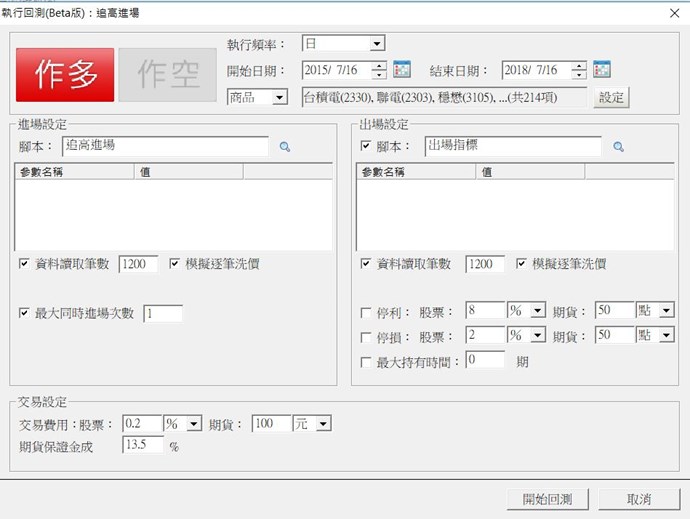Viewport: 690px width, 519px height.
Task: Select the red 作多 long position button
Action: tap(65, 75)
